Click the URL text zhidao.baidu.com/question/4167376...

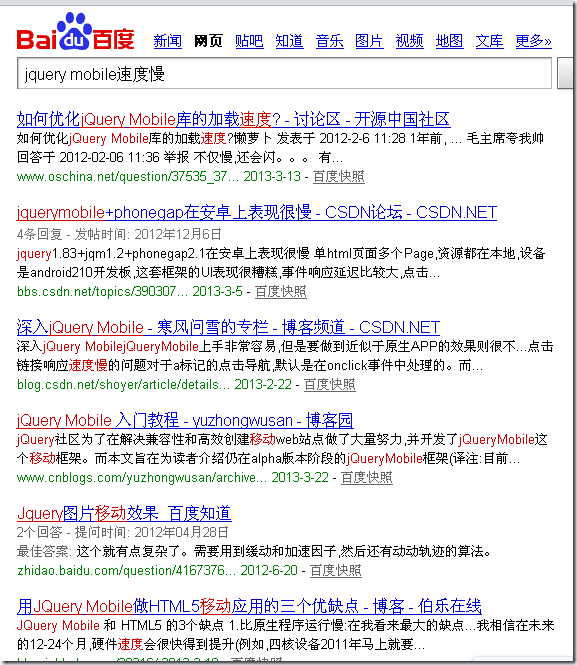pyautogui.click(x=126, y=570)
